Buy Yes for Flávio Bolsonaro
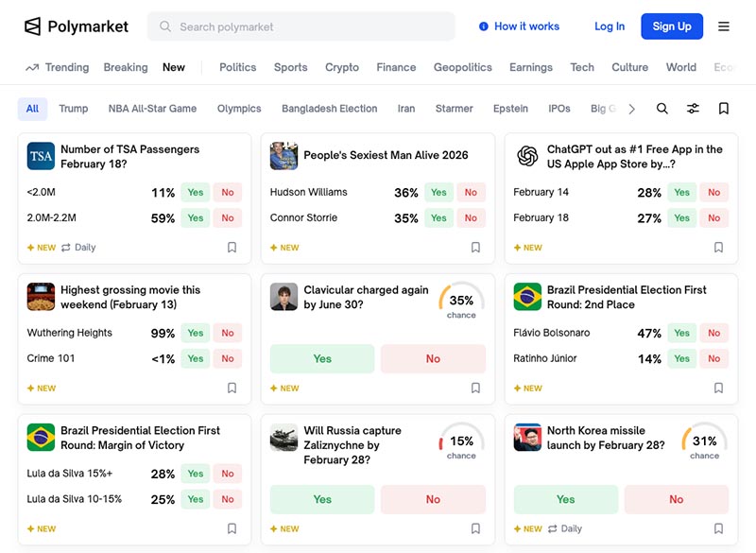The width and height of the screenshot is (756, 553). (681, 333)
